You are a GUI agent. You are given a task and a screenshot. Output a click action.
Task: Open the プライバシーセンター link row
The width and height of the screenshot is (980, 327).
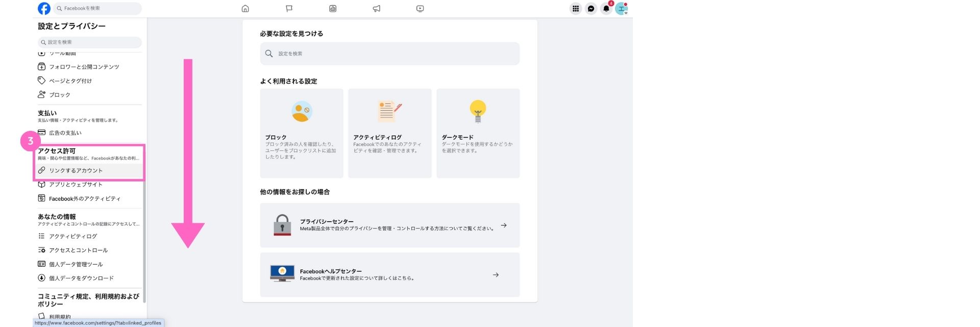click(389, 225)
